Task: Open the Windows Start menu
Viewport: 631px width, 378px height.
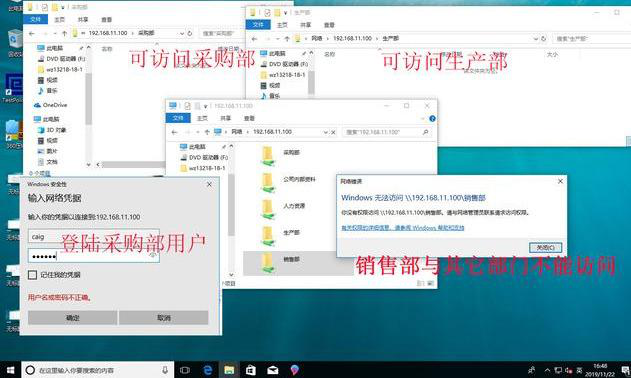Action: (10, 370)
